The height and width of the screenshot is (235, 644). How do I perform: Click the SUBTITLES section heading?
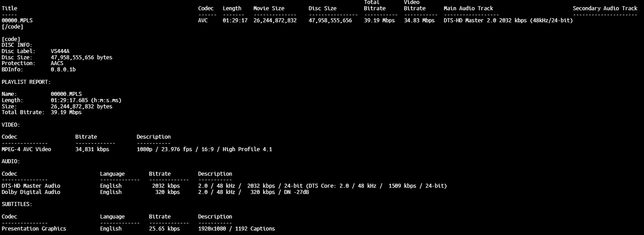[x=17, y=204]
